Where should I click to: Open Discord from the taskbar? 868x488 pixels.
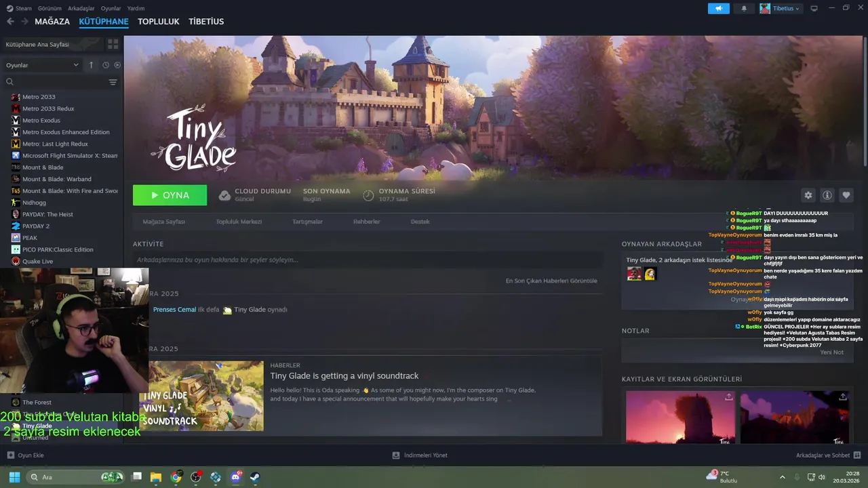[x=236, y=477]
